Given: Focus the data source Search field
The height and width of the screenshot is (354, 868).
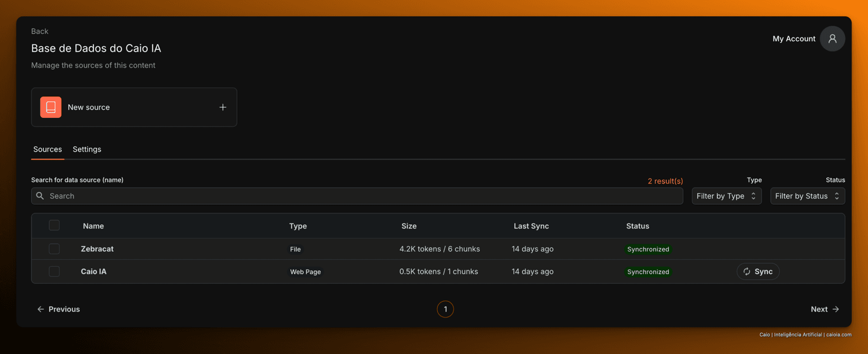Looking at the screenshot, I should click(357, 196).
